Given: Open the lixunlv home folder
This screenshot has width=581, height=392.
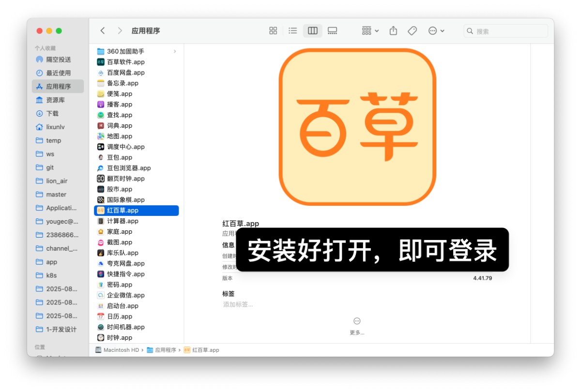Looking at the screenshot, I should click(58, 127).
